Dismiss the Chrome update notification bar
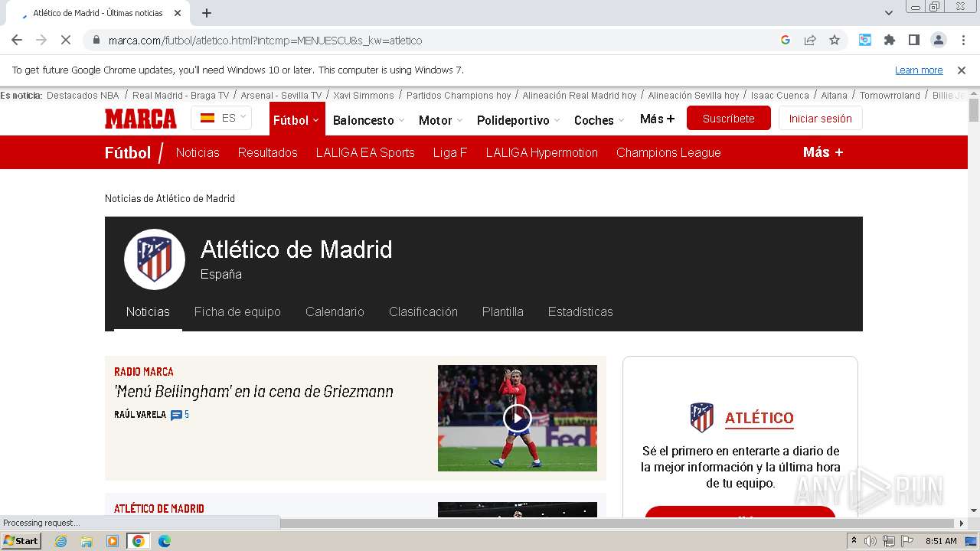This screenshot has height=551, width=980. point(962,70)
